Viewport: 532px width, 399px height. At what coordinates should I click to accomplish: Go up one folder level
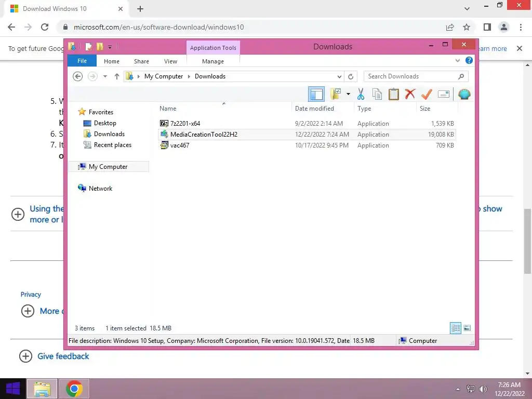(x=117, y=76)
